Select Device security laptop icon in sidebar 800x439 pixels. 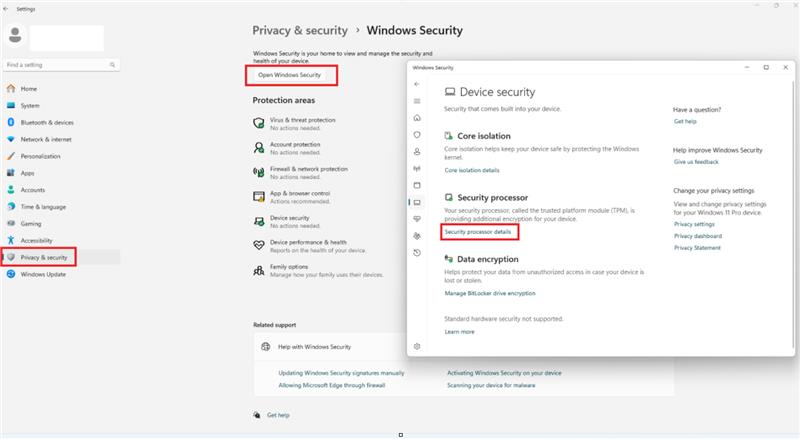[x=417, y=202]
